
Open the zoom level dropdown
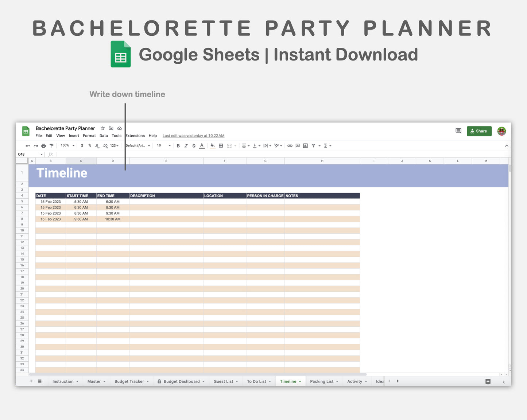[66, 145]
